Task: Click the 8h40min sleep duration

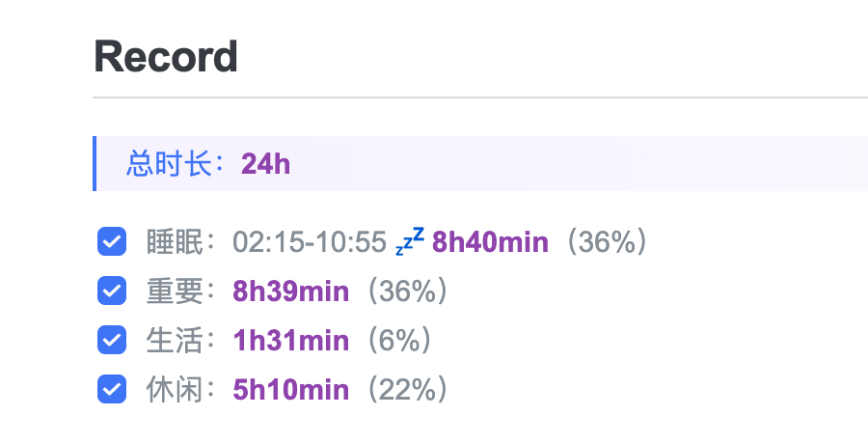Action: tap(490, 242)
